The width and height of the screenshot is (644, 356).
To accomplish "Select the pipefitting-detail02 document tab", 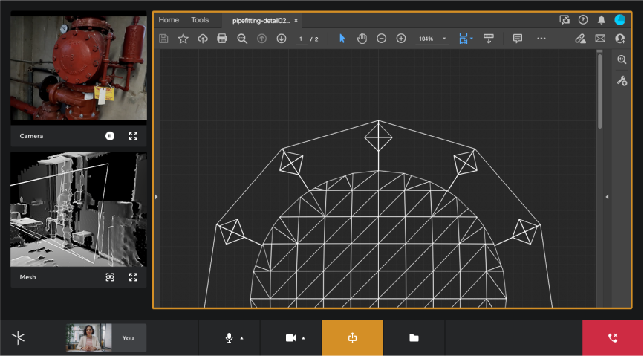I will click(261, 21).
